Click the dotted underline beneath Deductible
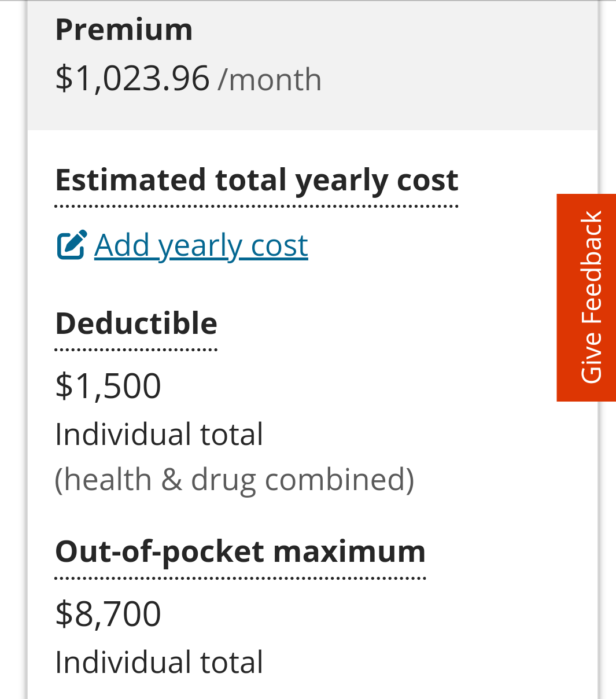 point(136,349)
